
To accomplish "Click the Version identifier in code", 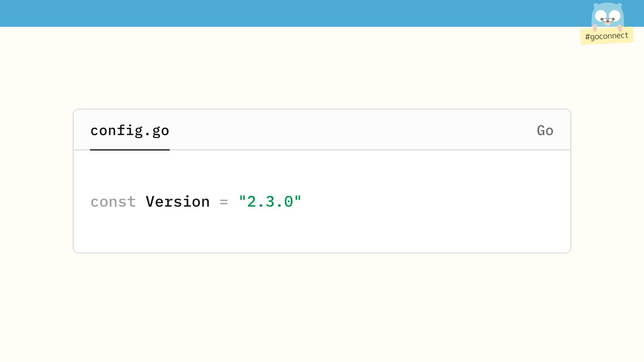I will point(177,201).
